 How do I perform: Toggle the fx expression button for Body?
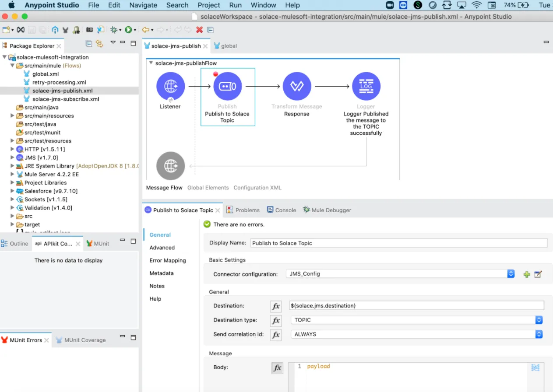coord(277,368)
